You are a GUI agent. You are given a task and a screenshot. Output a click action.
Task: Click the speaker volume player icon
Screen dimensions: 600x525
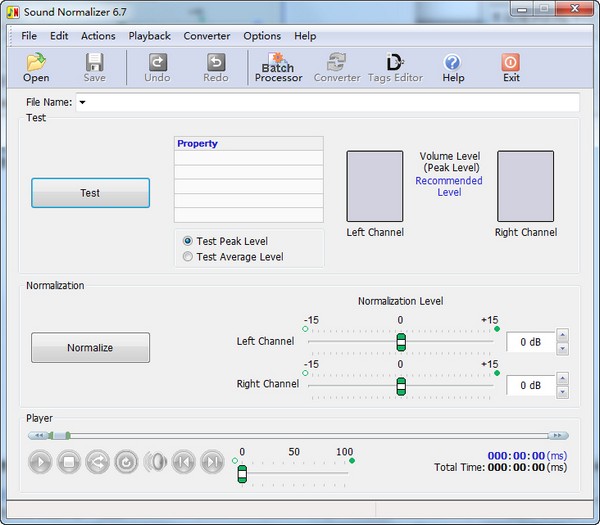[155, 462]
